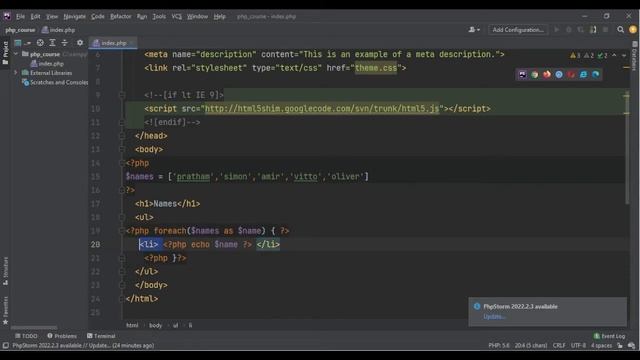The height and width of the screenshot is (360, 640).
Task: Open Search Everywhere magnifier
Action: point(620,30)
